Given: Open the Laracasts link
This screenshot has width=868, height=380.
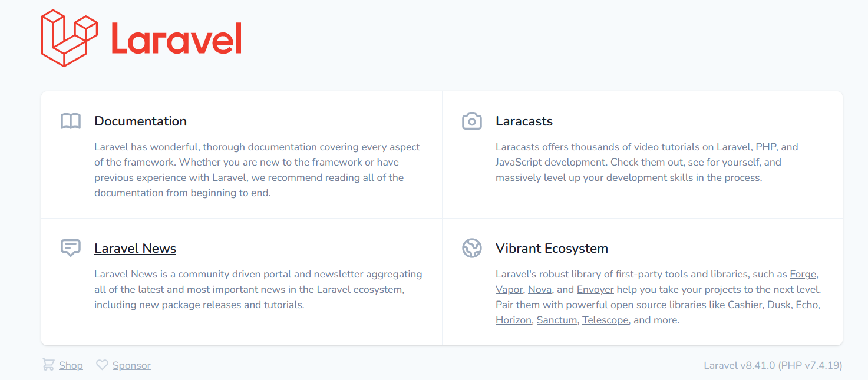Looking at the screenshot, I should (x=524, y=121).
